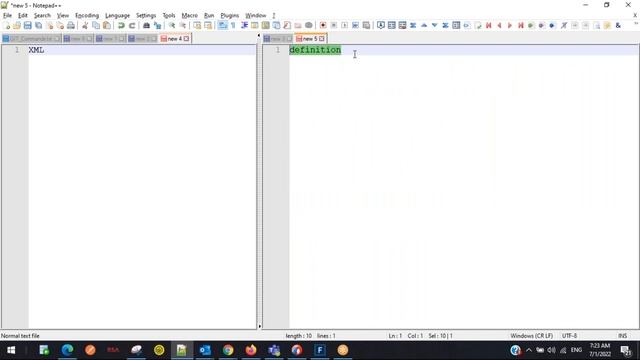Click the Print toolbar icon
Screen dimensions: 640x360
pos(71,25)
